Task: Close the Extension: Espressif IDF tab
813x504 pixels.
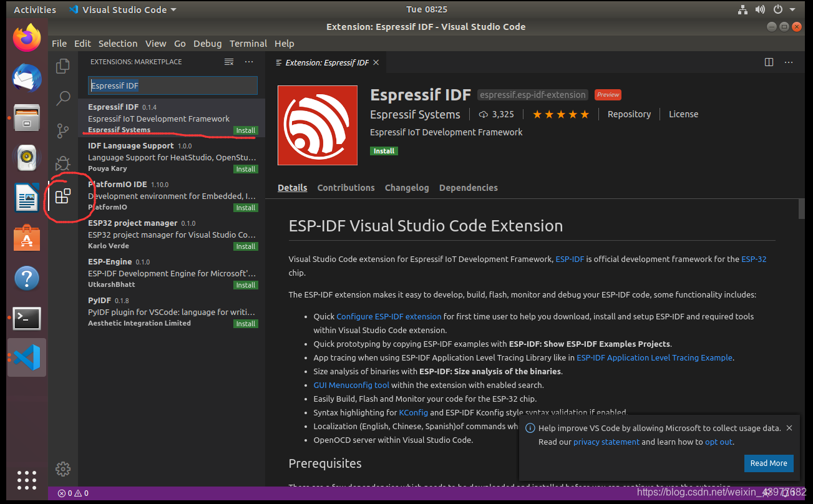Action: pos(376,62)
